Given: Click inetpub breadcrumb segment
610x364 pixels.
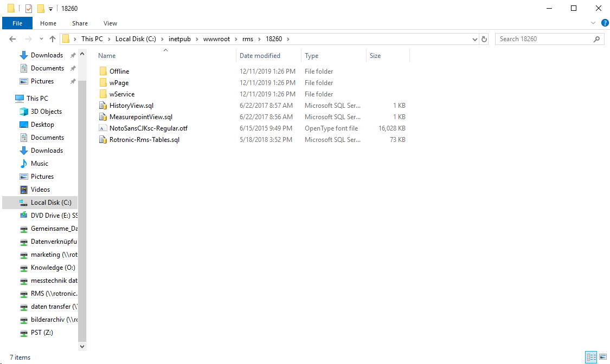Looking at the screenshot, I should [179, 39].
